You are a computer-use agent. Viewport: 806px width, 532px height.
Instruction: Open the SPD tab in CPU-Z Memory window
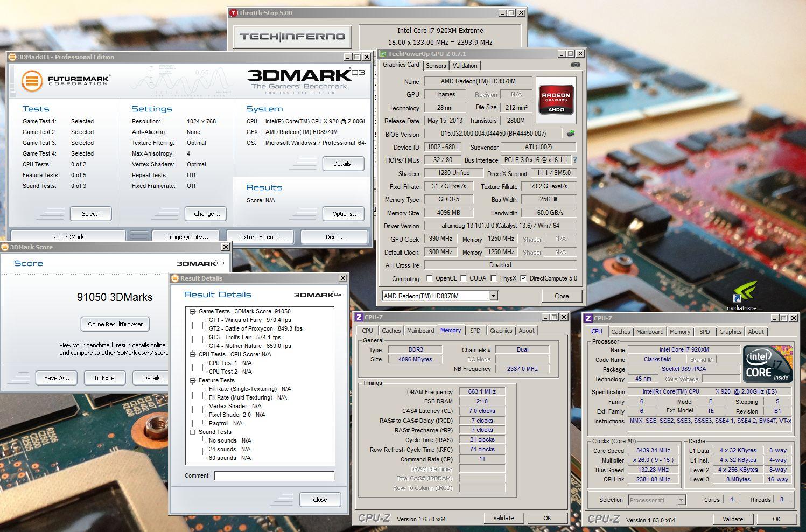[x=475, y=331]
